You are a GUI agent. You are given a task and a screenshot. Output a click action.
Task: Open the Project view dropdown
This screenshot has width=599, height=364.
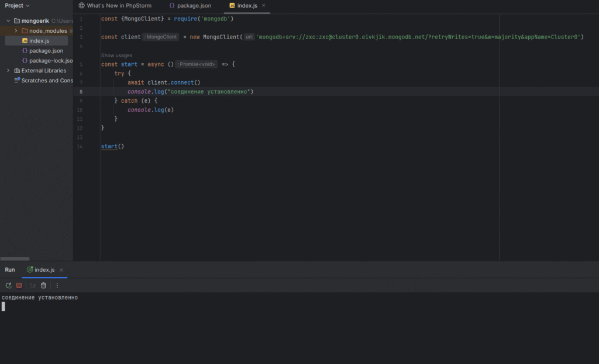pyautogui.click(x=27, y=5)
